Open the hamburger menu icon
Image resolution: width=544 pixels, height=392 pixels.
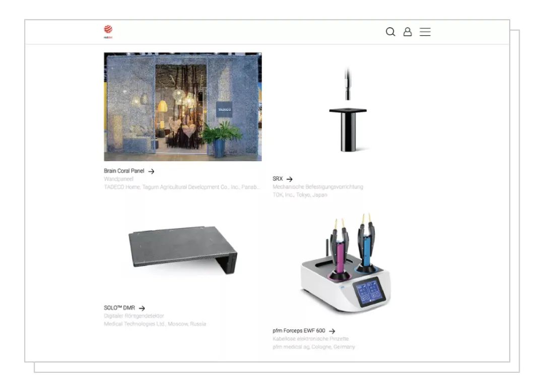pos(425,32)
